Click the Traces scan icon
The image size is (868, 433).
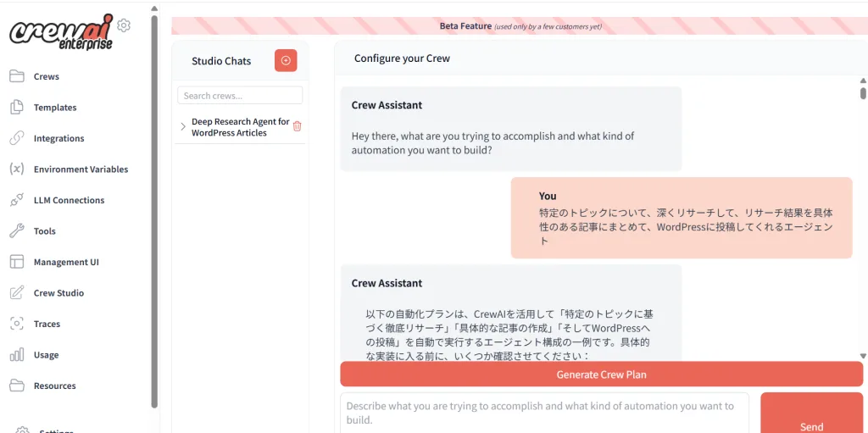click(17, 324)
